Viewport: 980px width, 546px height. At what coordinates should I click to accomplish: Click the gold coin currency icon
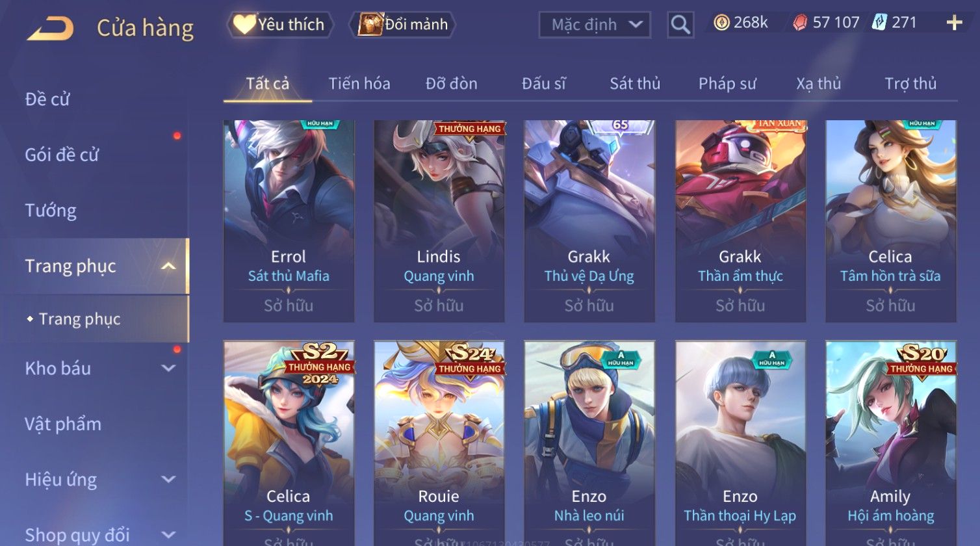721,23
